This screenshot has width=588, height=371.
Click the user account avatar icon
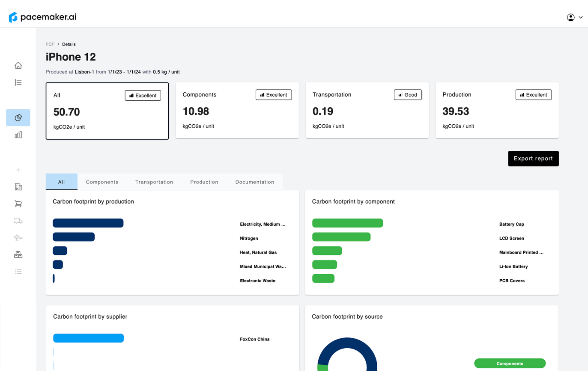click(x=570, y=17)
